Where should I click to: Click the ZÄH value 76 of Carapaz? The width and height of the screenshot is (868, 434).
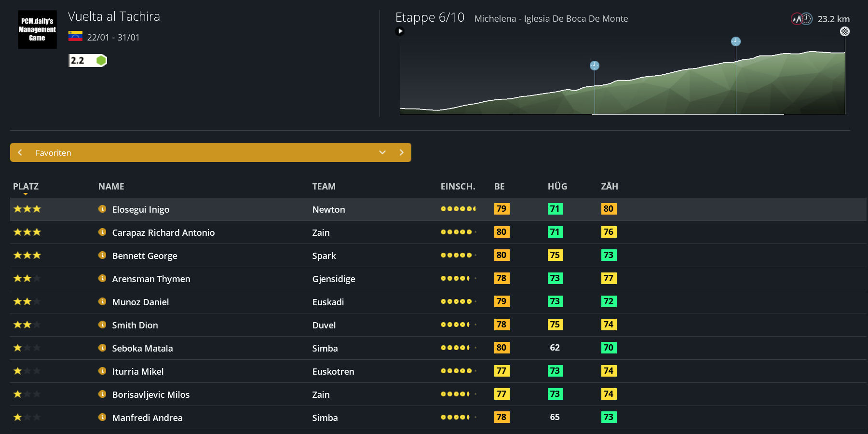point(609,232)
